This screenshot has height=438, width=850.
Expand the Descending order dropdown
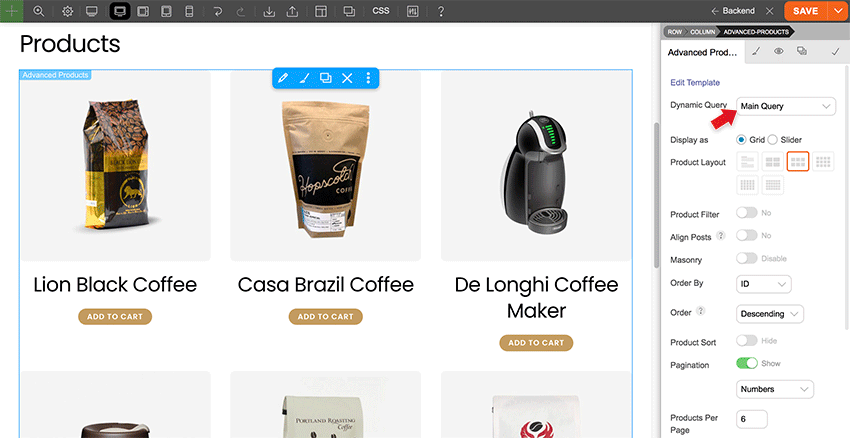coord(770,314)
